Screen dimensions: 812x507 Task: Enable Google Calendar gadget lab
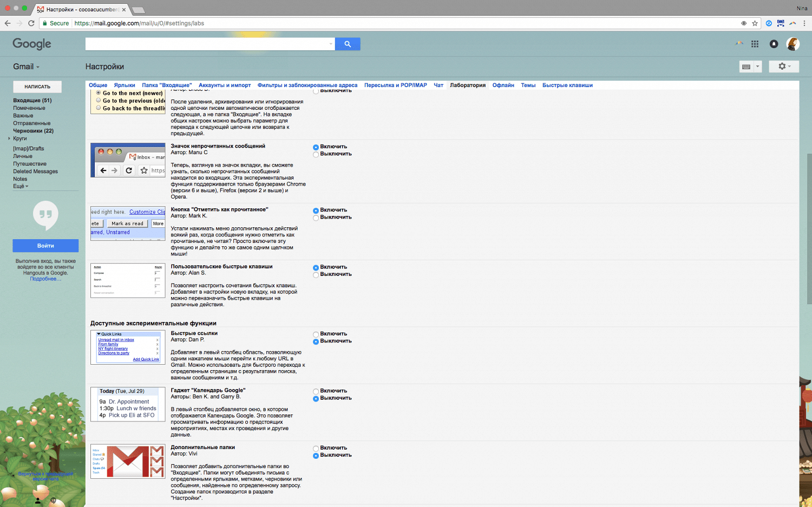pyautogui.click(x=316, y=391)
